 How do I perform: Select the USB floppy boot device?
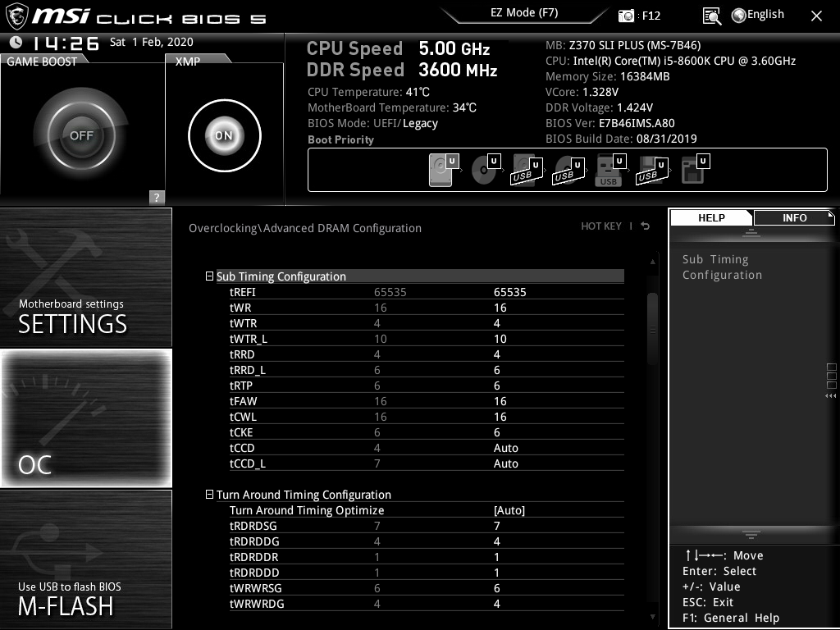coord(652,171)
